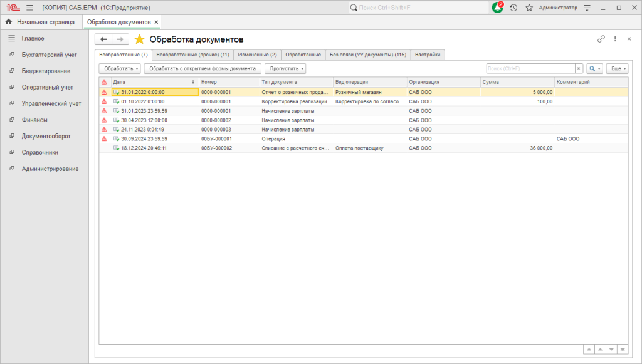Move down one page with the down arrow

coord(611,349)
